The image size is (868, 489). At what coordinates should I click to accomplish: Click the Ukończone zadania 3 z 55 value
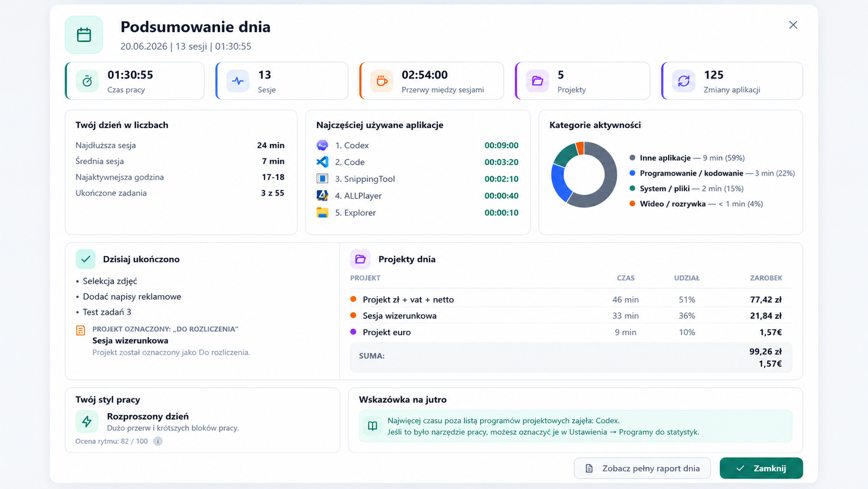(273, 193)
